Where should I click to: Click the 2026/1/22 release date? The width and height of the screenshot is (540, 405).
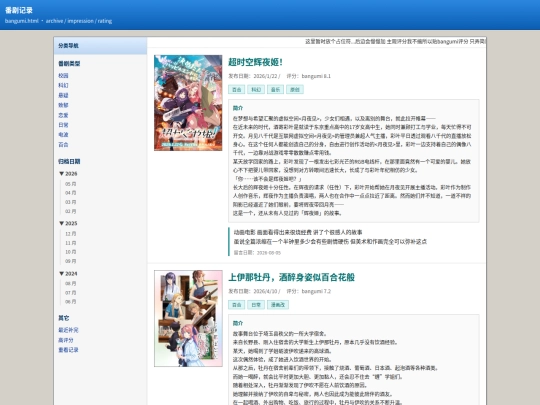[x=265, y=76]
